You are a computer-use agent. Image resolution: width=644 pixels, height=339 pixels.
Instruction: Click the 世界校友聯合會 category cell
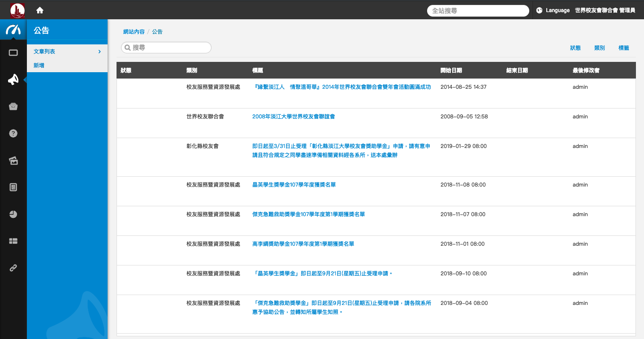click(x=205, y=117)
